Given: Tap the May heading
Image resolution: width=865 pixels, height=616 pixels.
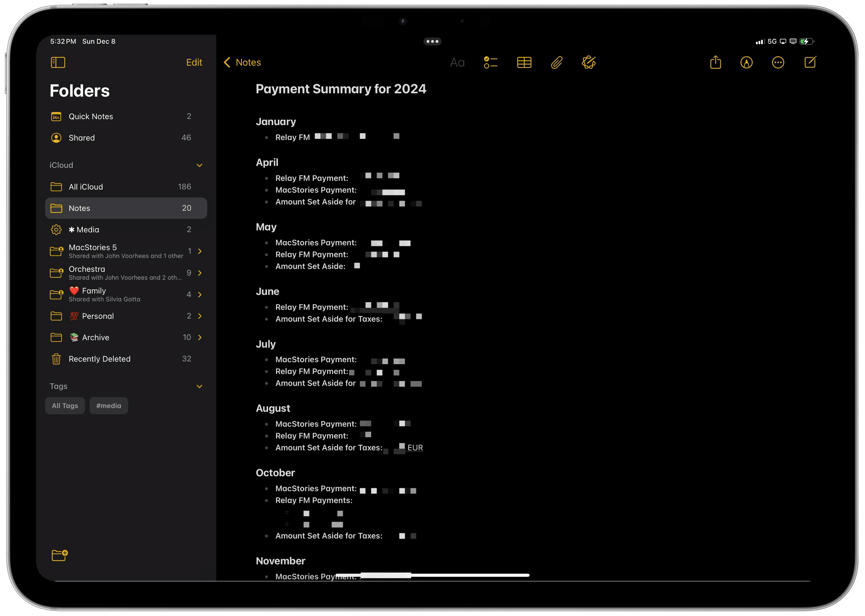Looking at the screenshot, I should point(266,227).
